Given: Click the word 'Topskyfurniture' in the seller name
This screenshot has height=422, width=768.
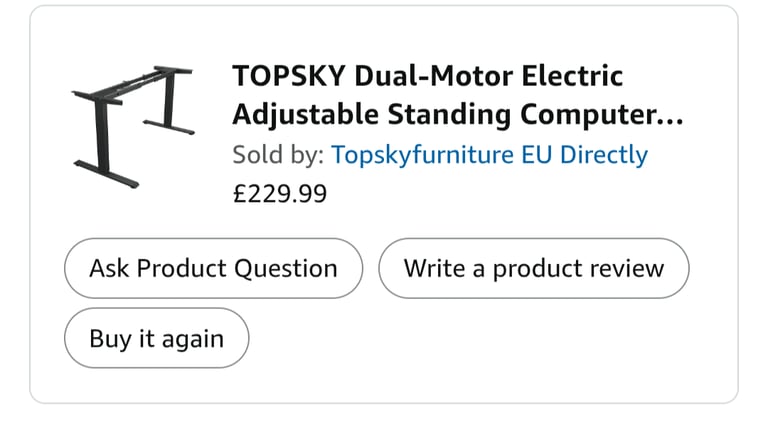Looking at the screenshot, I should click(x=422, y=155).
